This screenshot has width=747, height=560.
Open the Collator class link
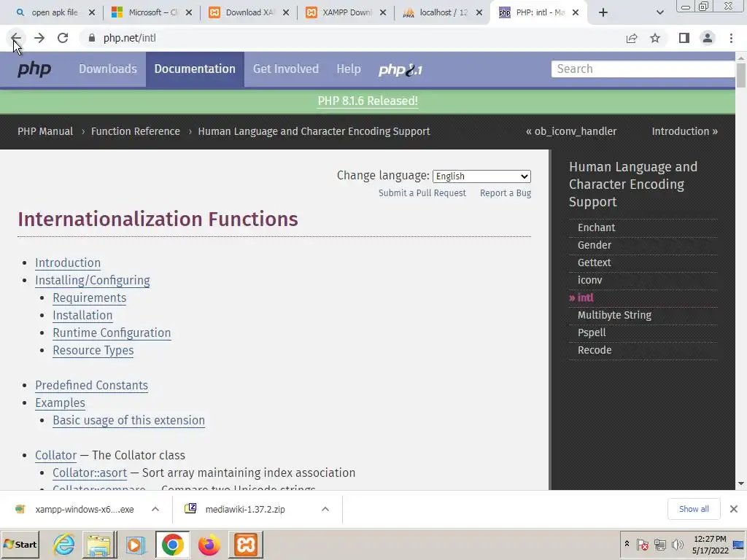tap(55, 455)
